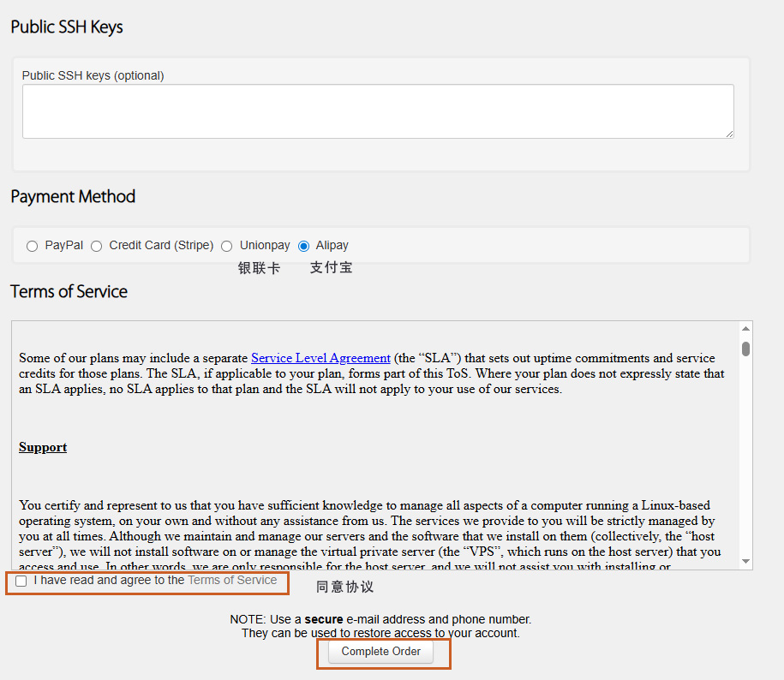Click the 'Payment Method' section heading
Screen dimensions: 784x680
pyautogui.click(x=73, y=197)
